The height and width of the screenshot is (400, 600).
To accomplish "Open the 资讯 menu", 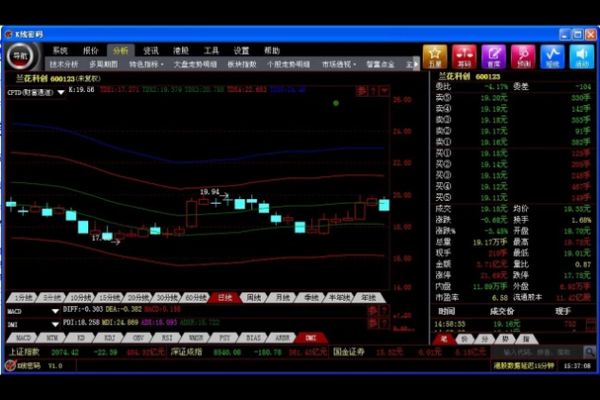I will pyautogui.click(x=151, y=50).
